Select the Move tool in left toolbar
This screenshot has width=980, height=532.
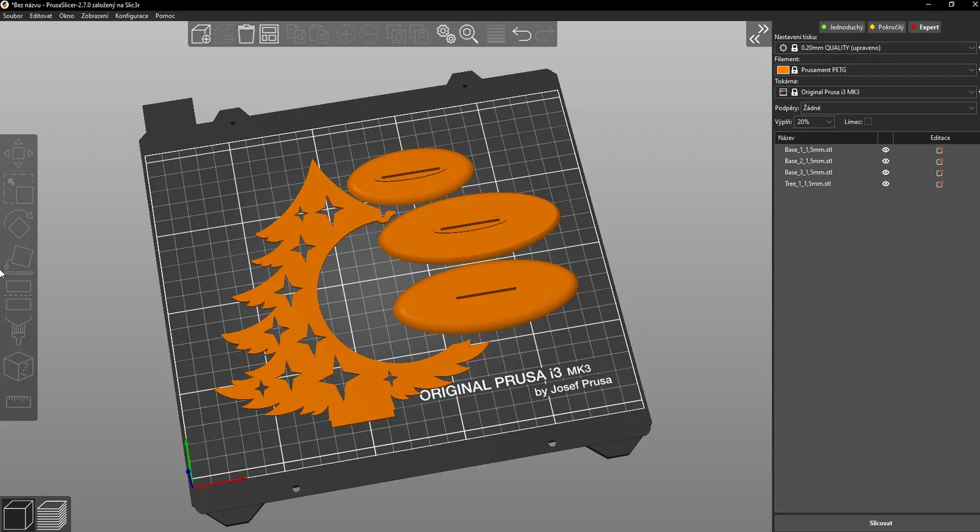coord(18,153)
